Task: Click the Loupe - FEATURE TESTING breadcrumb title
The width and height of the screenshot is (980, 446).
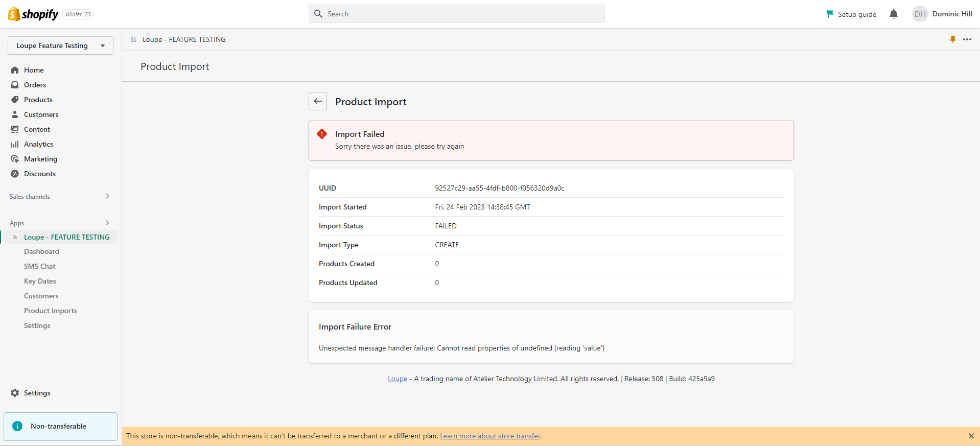Action: point(184,39)
